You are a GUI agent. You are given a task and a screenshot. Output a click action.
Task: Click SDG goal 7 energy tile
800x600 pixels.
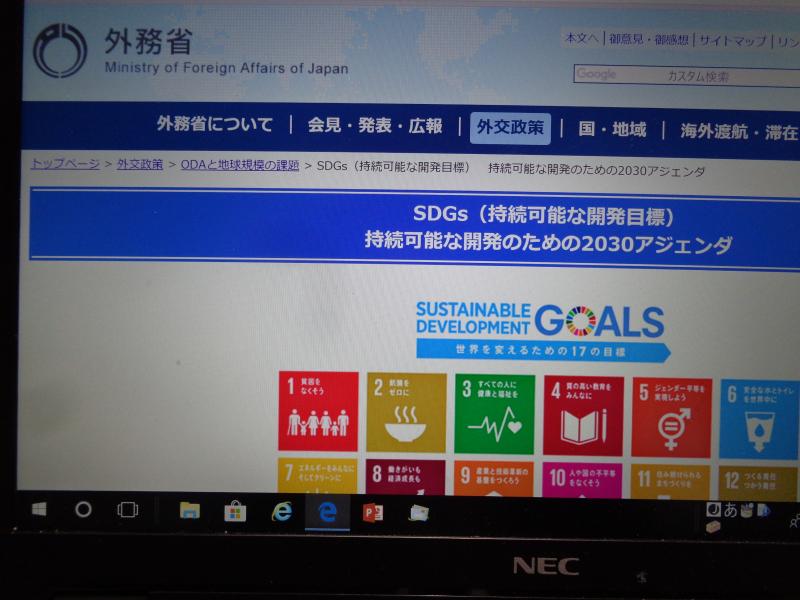(317, 476)
